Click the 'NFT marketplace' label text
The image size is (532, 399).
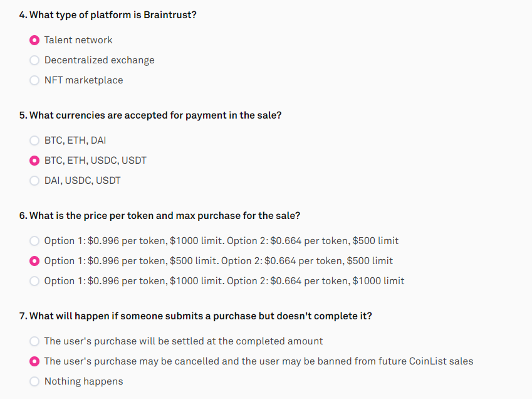[84, 80]
